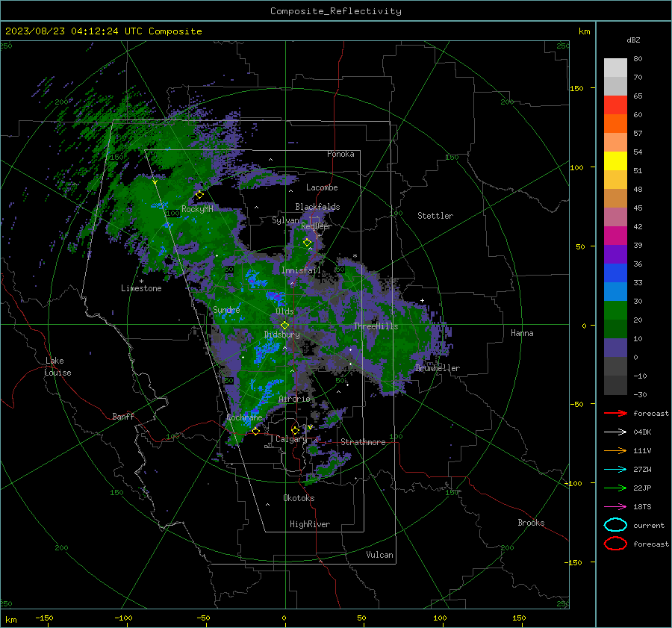Viewport: 672px width, 628px height.
Task: Pick the magenta swatch below 42 dBZ
Action: point(615,236)
